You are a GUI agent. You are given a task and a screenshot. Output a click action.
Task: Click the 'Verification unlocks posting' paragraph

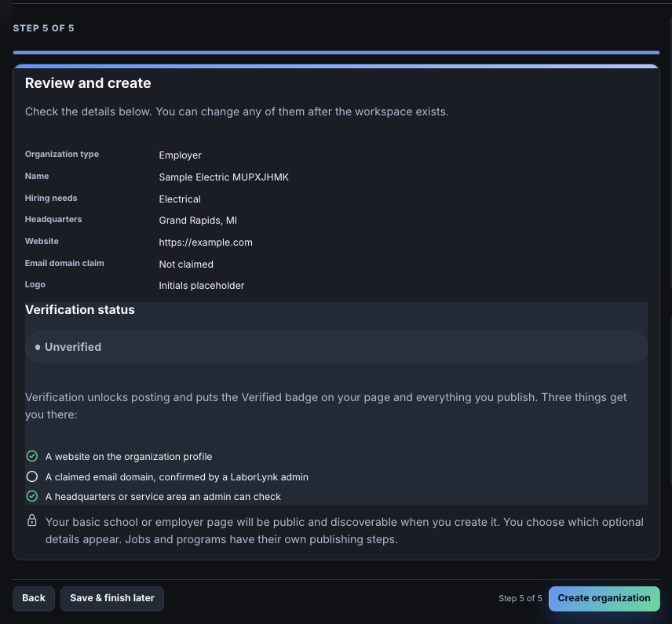point(326,406)
